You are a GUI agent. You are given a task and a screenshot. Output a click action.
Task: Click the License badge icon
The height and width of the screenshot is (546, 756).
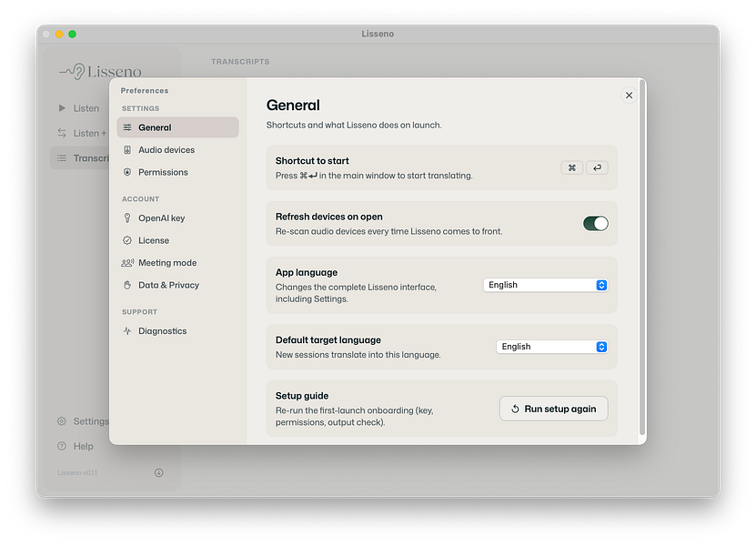coord(127,240)
